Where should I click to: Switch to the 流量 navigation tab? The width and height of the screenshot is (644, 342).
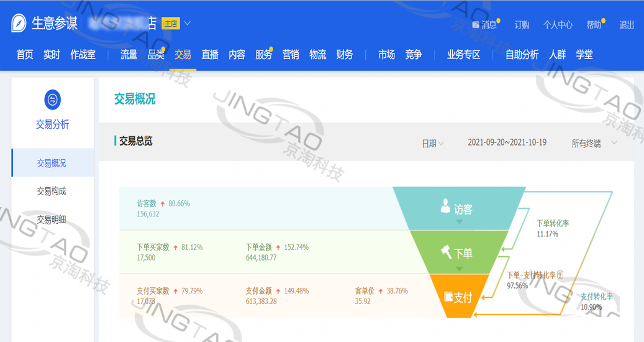(x=129, y=55)
